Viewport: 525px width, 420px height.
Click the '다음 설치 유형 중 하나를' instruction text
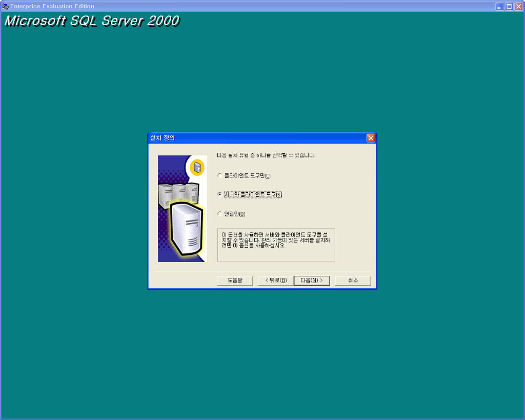coord(266,155)
